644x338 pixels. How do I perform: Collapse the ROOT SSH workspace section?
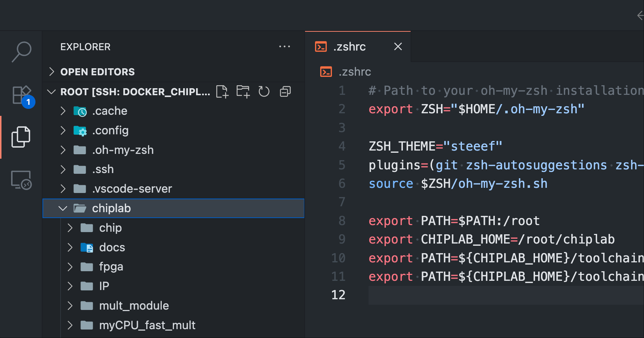coord(52,92)
